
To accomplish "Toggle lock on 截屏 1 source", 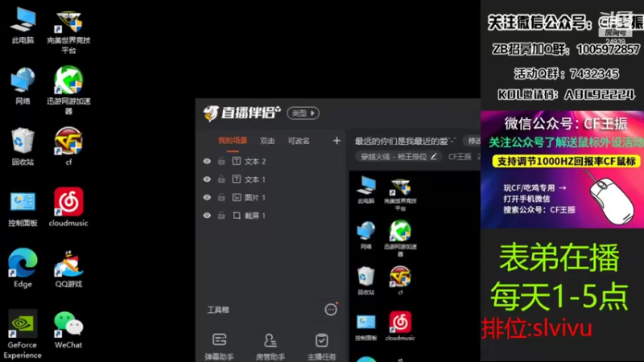I will coord(221,215).
